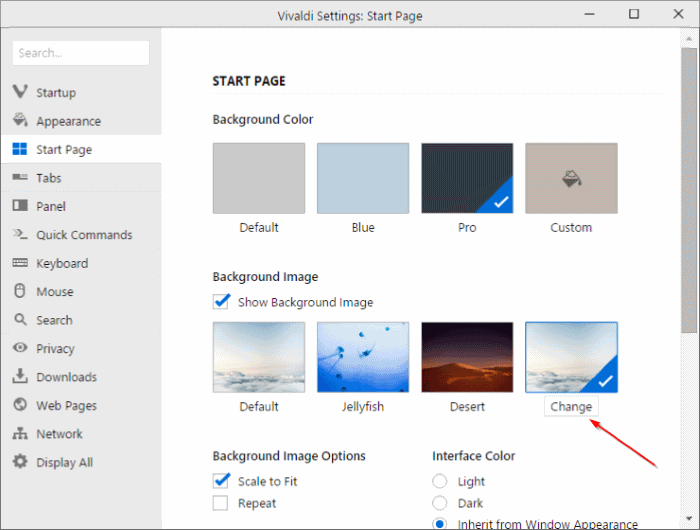
Task: Click the Display All gear icon
Action: click(x=20, y=461)
